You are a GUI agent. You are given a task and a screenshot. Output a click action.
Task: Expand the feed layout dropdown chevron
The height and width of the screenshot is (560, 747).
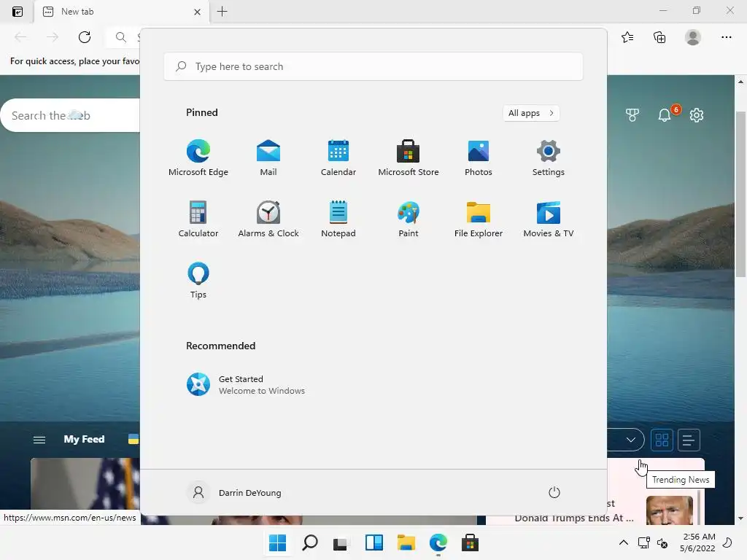click(x=631, y=440)
